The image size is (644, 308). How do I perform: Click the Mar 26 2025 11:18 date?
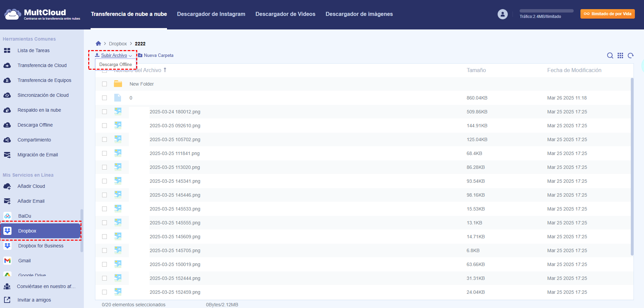(567, 98)
